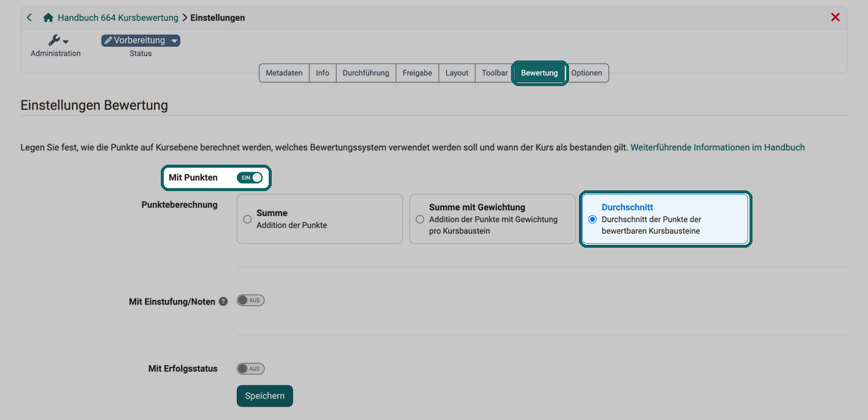Switch to the Info tab
This screenshot has height=420, width=868.
[323, 73]
